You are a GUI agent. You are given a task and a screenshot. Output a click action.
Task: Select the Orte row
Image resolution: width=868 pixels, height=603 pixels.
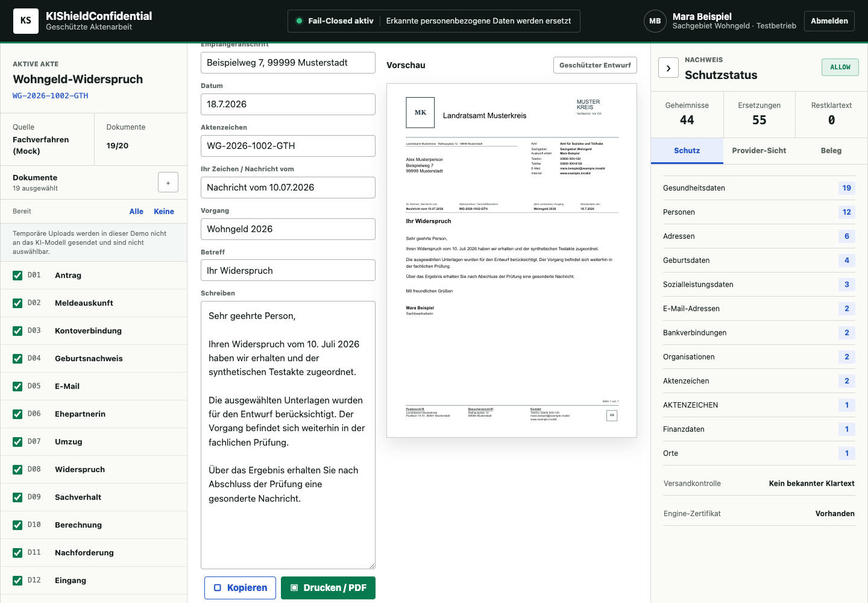point(759,453)
